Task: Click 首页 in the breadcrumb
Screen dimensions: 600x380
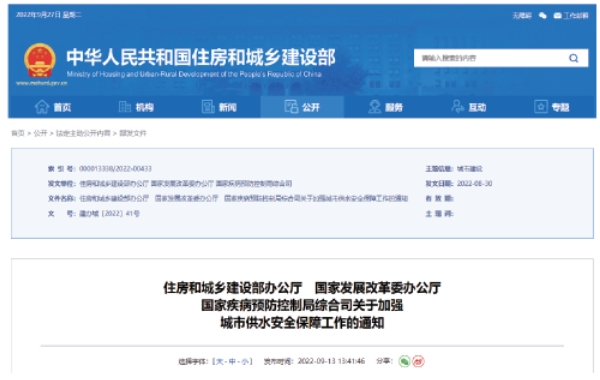Action: click(x=18, y=133)
